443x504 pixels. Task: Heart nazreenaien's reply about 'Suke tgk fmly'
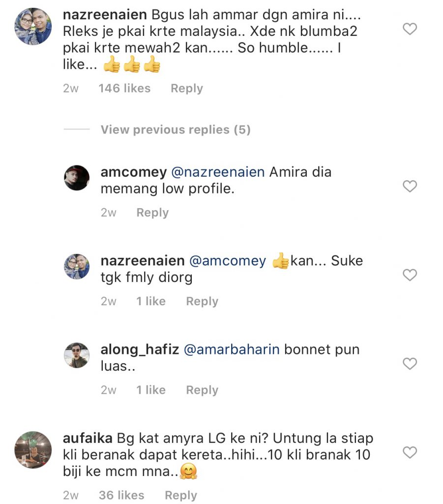point(410,275)
